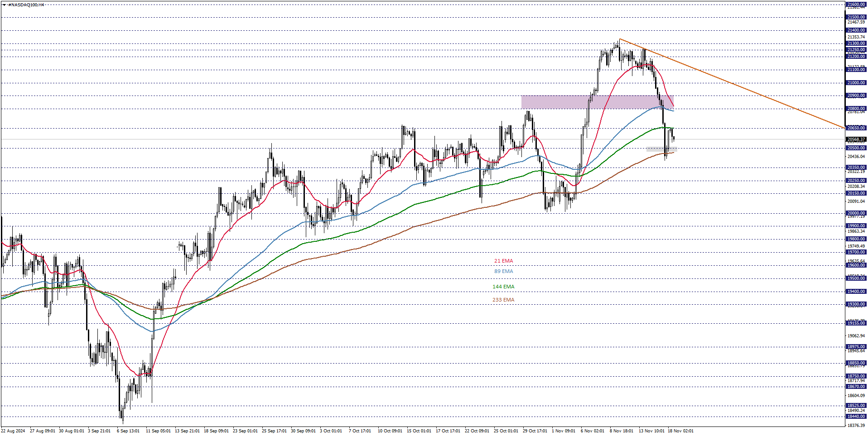The image size is (868, 436).
Task: Click the 20800.00 price level label
Action: tap(856, 109)
